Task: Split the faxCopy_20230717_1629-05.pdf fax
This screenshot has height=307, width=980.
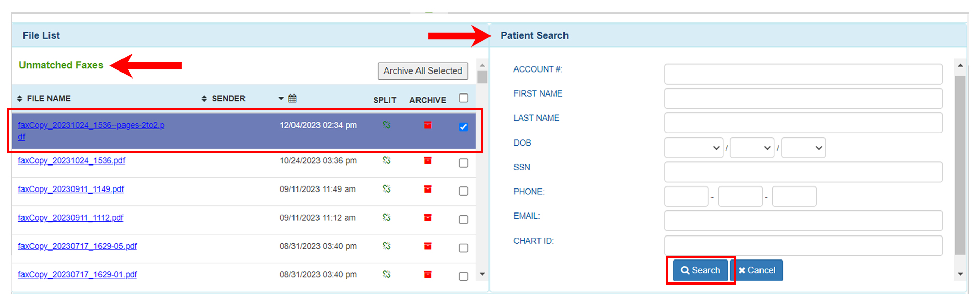Action: click(x=387, y=246)
